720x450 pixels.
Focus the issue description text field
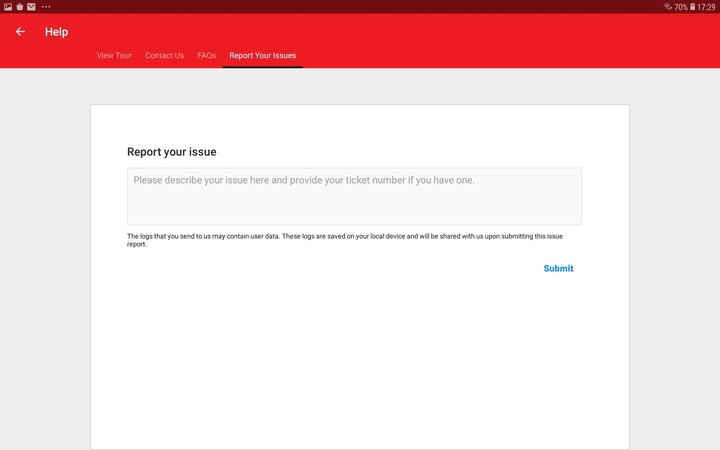(x=354, y=196)
